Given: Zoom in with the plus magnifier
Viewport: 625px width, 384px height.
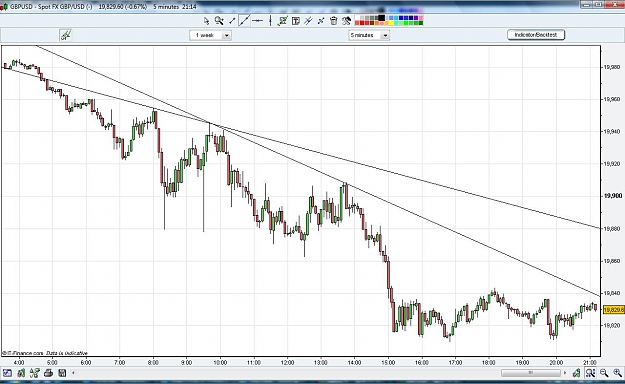Looking at the screenshot, I should pyautogui.click(x=617, y=373).
